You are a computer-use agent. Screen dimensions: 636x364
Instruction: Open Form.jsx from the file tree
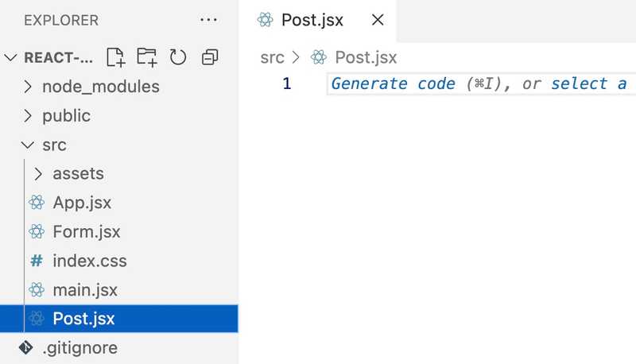coord(86,232)
